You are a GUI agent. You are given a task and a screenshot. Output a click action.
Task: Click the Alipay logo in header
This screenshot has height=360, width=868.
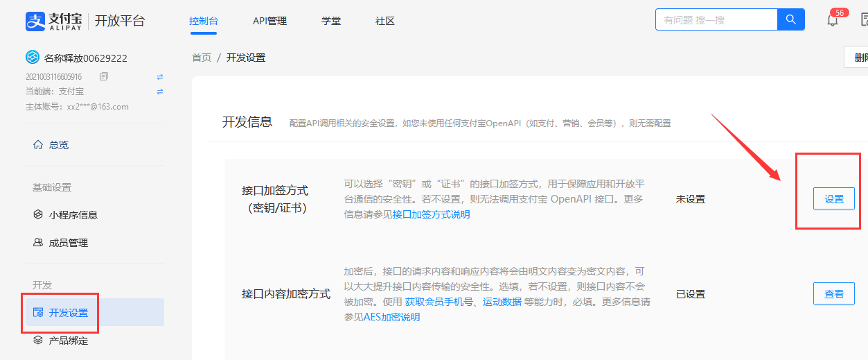click(x=55, y=21)
